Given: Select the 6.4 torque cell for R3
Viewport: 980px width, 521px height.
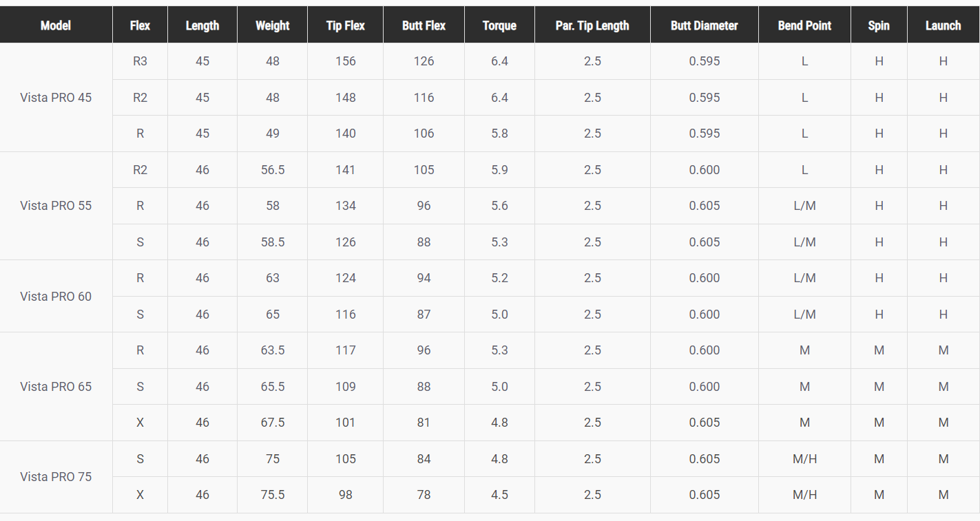Looking at the screenshot, I should (x=499, y=61).
